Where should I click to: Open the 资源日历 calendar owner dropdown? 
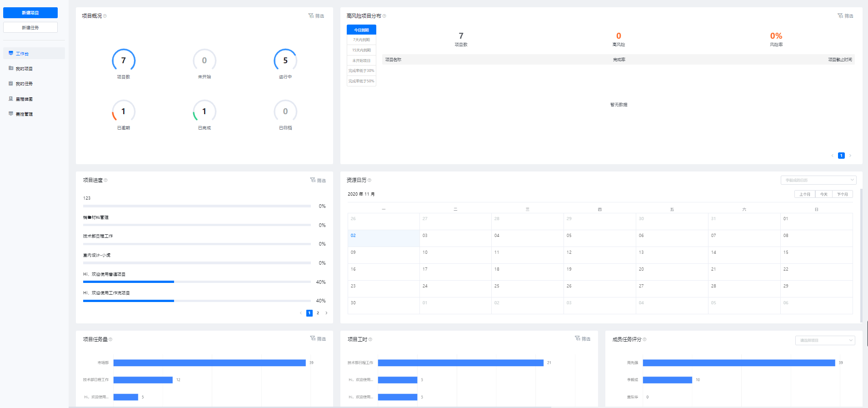818,180
